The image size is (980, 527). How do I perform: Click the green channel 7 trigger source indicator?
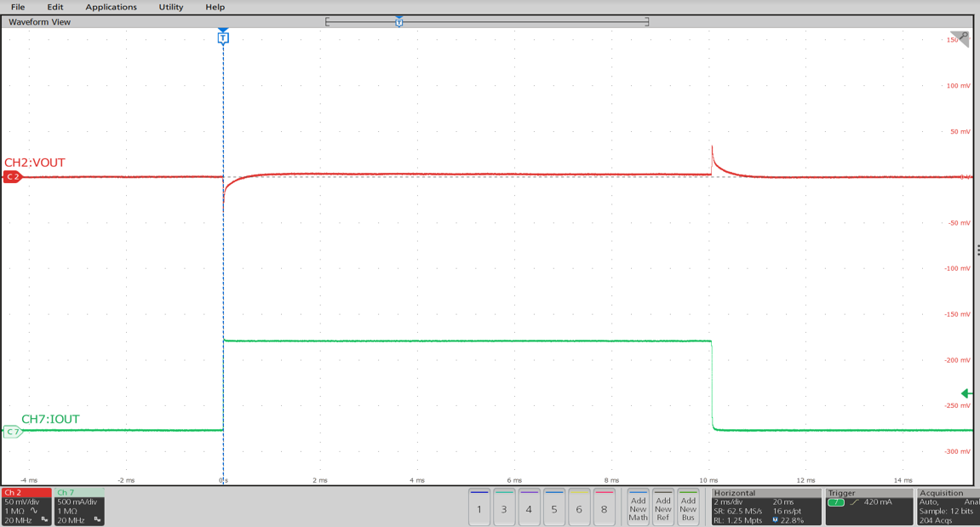coord(835,502)
